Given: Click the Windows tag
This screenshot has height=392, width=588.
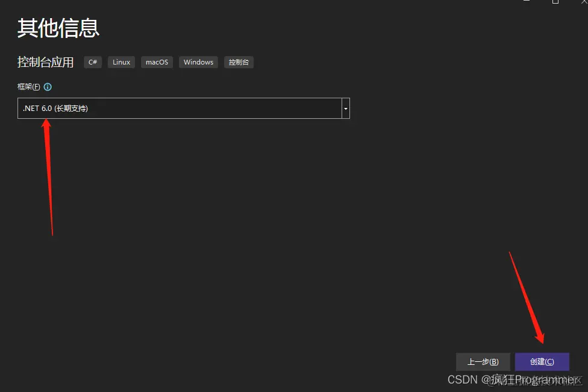Looking at the screenshot, I should coord(198,62).
